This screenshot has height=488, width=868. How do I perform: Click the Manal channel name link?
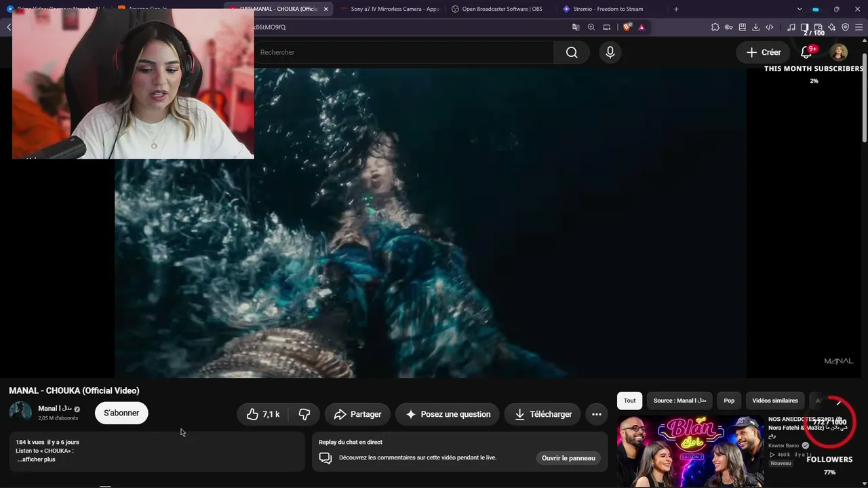55,409
